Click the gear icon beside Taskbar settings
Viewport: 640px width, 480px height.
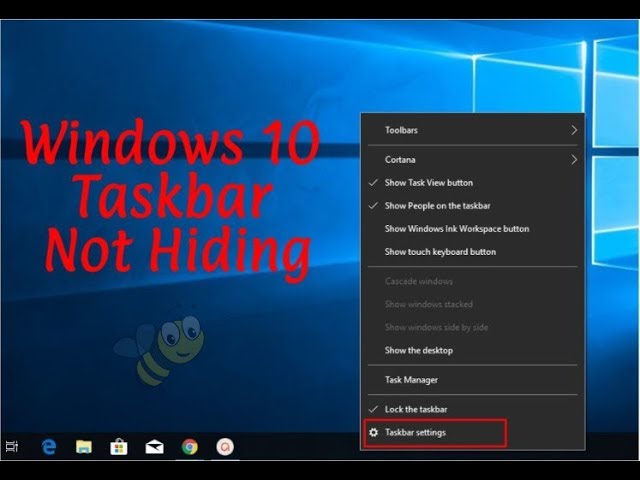tap(373, 432)
